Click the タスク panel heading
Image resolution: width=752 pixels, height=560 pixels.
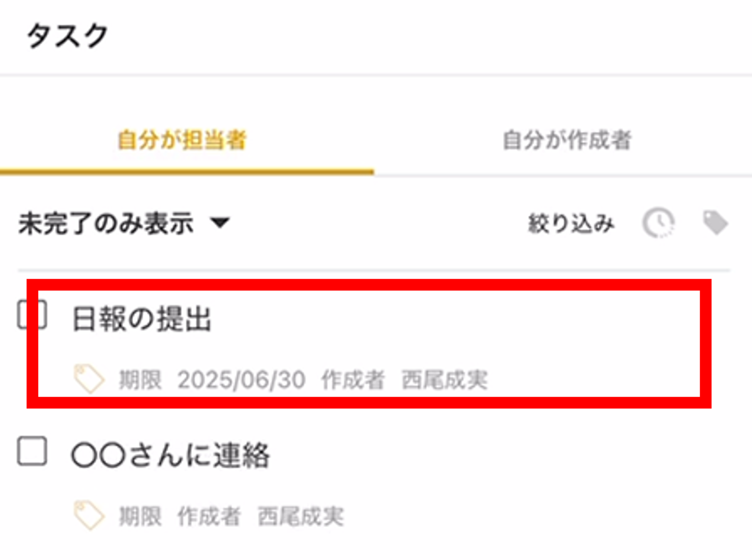pos(67,35)
